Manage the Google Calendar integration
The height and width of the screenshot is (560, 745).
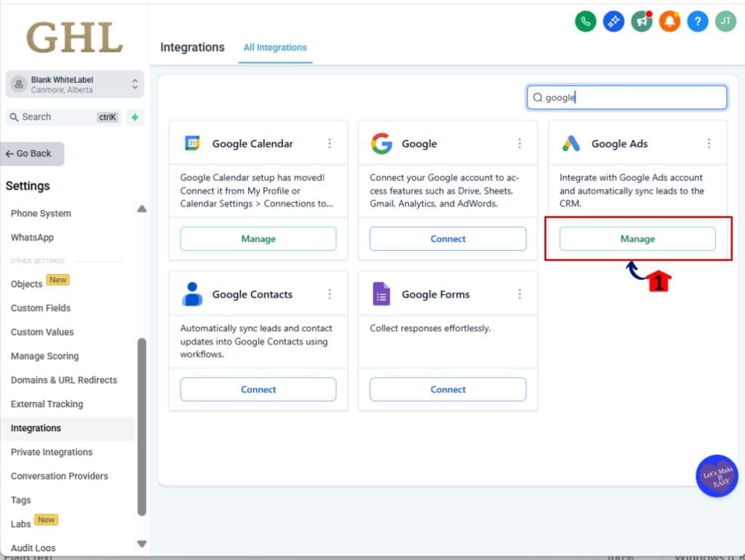pos(258,239)
